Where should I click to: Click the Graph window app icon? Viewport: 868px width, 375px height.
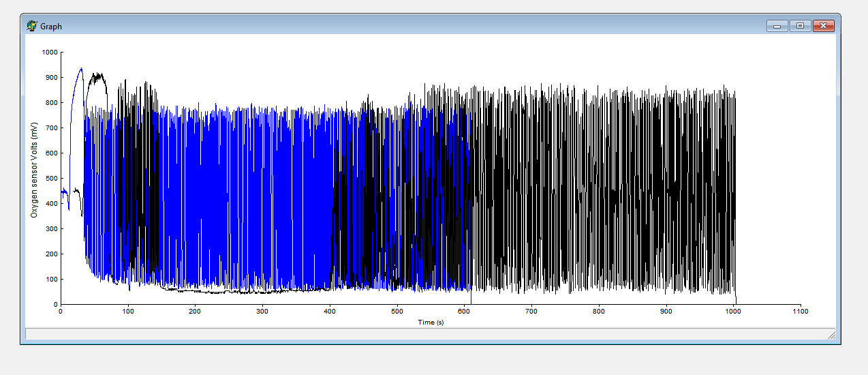click(x=31, y=26)
